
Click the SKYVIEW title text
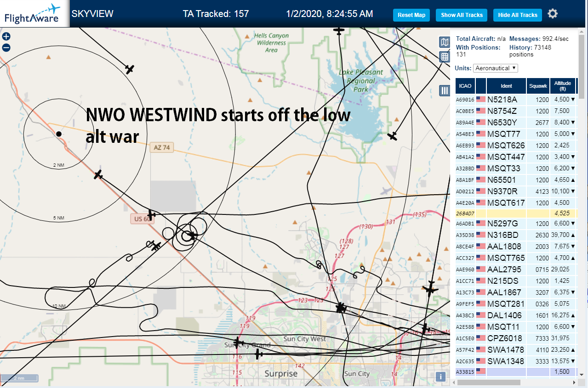(92, 14)
